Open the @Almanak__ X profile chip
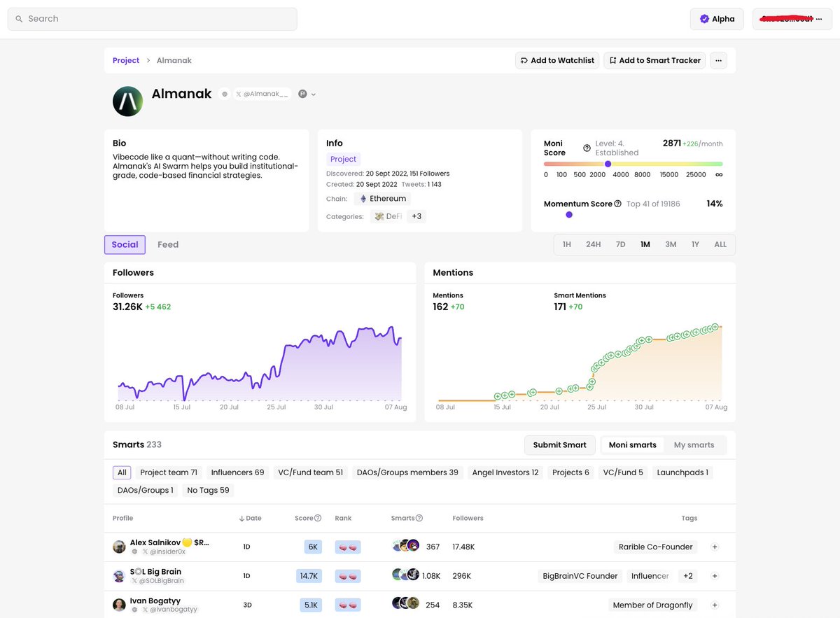This screenshot has height=618, width=840. click(262, 94)
